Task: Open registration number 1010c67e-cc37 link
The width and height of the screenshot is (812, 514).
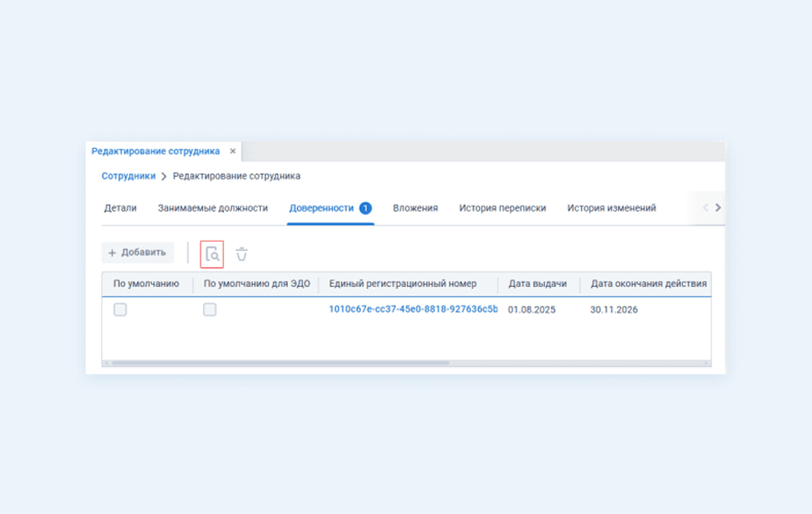Action: click(413, 309)
